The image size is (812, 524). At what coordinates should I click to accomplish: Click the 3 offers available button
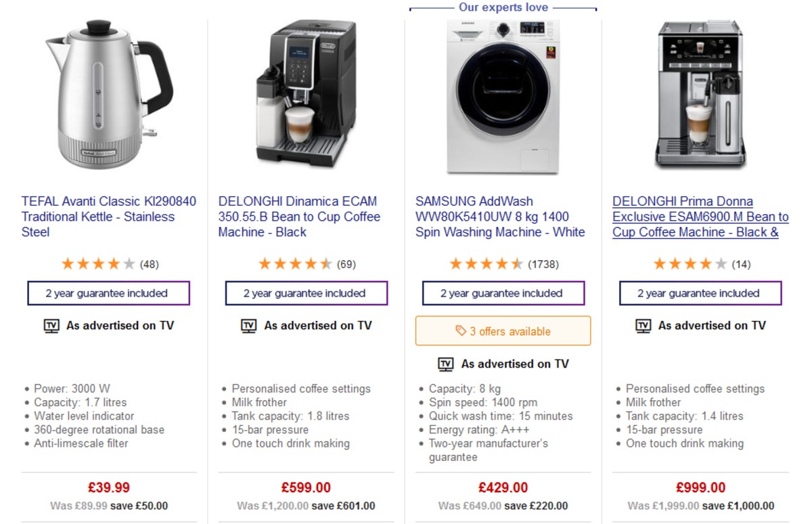(502, 331)
